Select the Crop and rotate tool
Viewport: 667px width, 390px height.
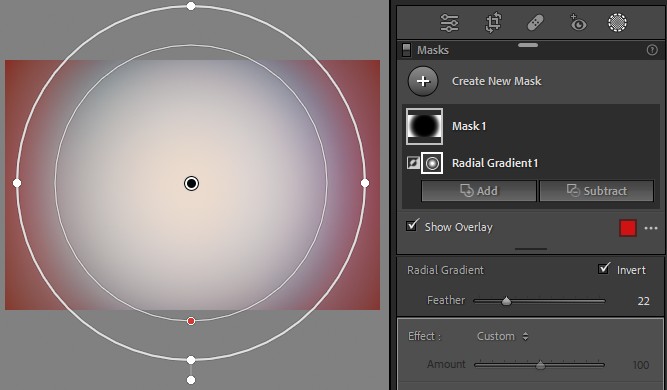493,23
